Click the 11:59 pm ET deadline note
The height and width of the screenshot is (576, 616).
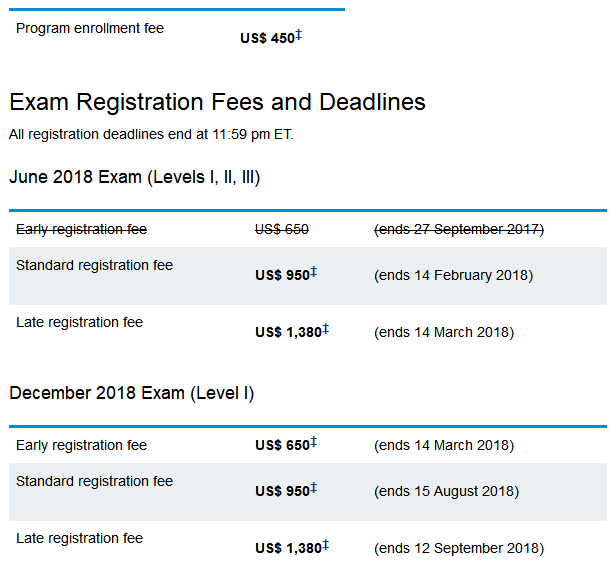[151, 134]
